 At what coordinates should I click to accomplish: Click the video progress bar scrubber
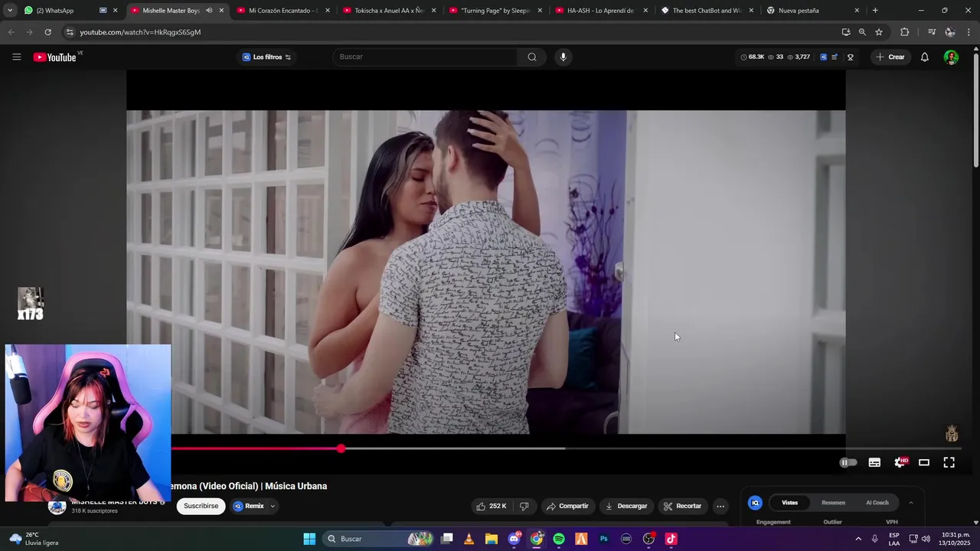coord(341,448)
